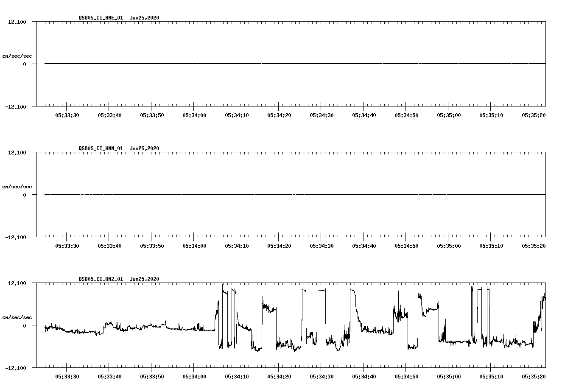Image resolution: width=576 pixels, height=392 pixels.
Task: Click the QSD05_CI_HNZ_01 channel title
Action: pyautogui.click(x=101, y=279)
